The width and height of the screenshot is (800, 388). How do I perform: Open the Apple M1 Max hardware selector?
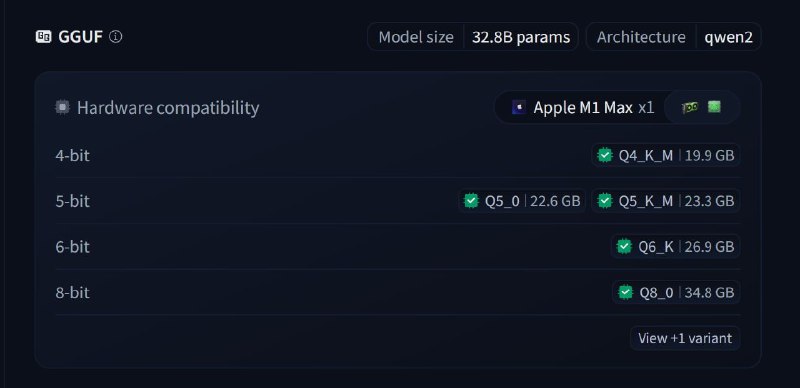583,107
